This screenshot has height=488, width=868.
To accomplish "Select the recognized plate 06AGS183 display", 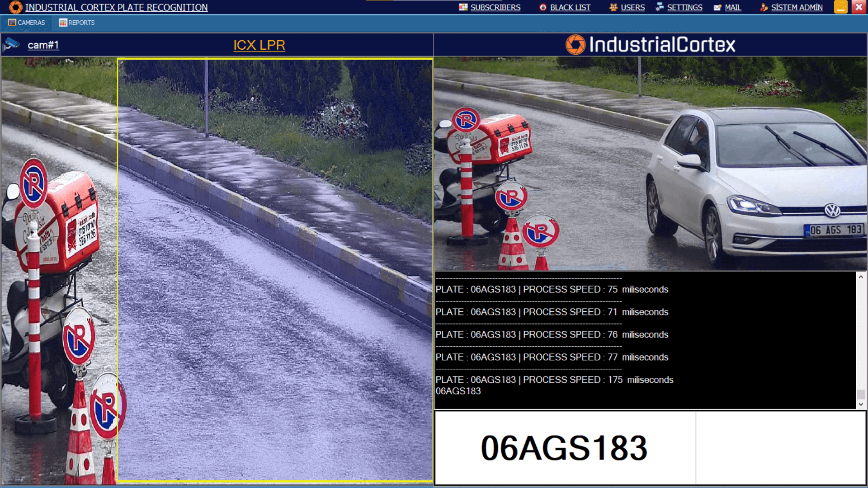I will (x=564, y=448).
